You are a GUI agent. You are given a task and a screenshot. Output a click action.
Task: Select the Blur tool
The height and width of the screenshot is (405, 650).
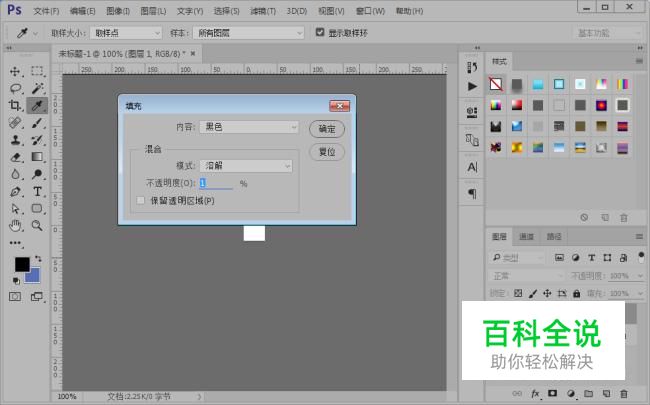pyautogui.click(x=15, y=174)
